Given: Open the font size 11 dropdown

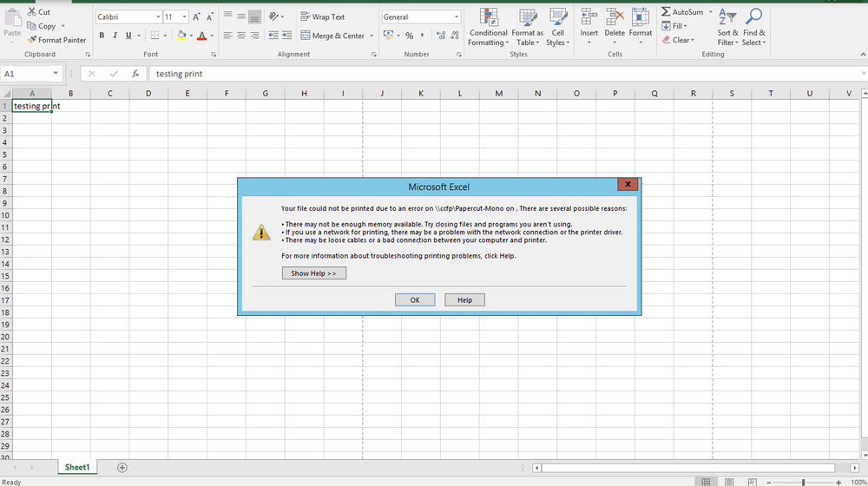Looking at the screenshot, I should tap(184, 17).
